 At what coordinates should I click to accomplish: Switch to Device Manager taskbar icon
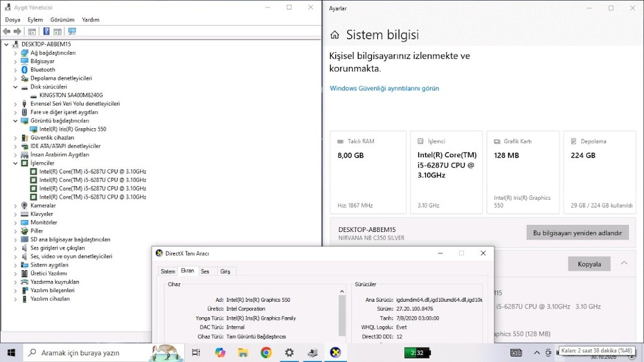point(313,353)
